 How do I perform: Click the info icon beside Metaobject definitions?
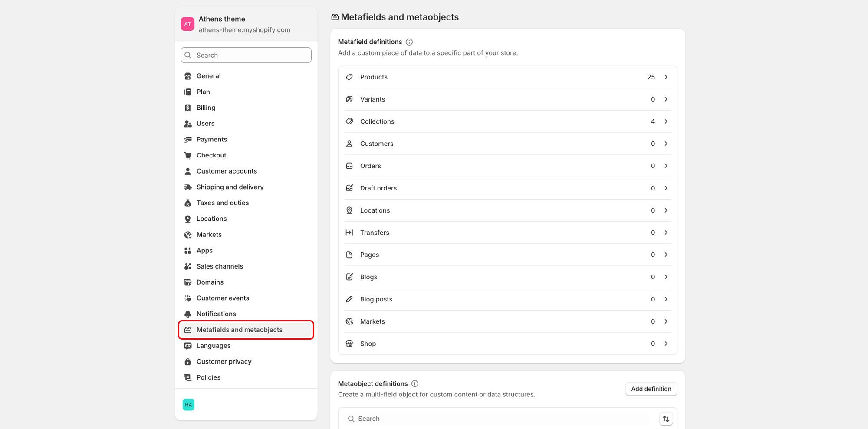pos(415,383)
